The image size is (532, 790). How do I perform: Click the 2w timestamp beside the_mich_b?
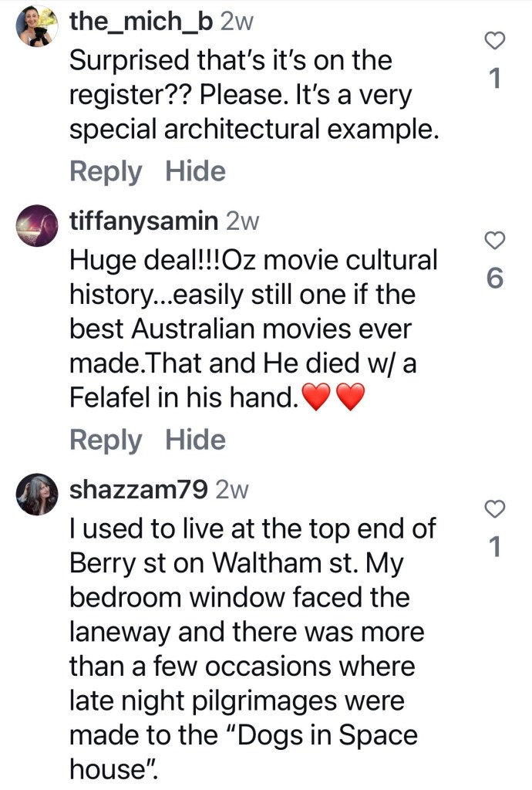(237, 22)
